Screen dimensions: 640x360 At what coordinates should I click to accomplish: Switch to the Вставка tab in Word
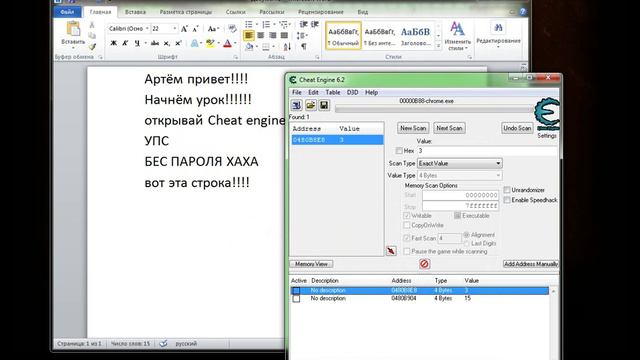135,12
